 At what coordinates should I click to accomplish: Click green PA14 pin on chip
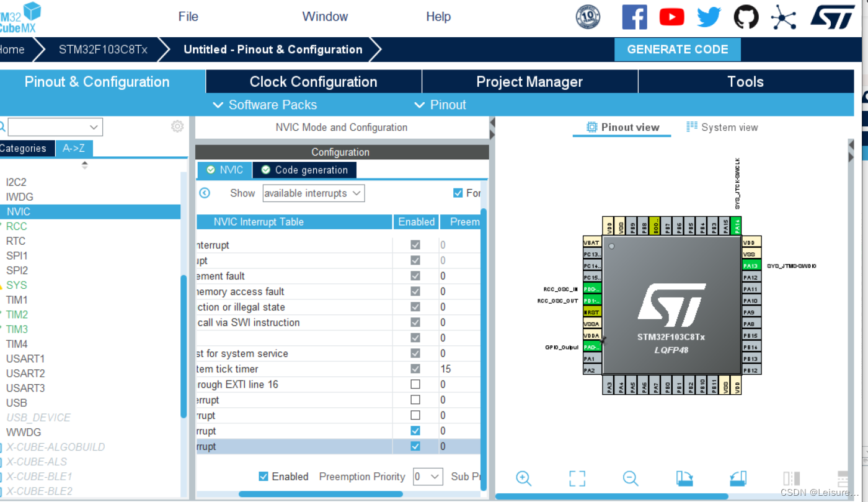click(737, 226)
